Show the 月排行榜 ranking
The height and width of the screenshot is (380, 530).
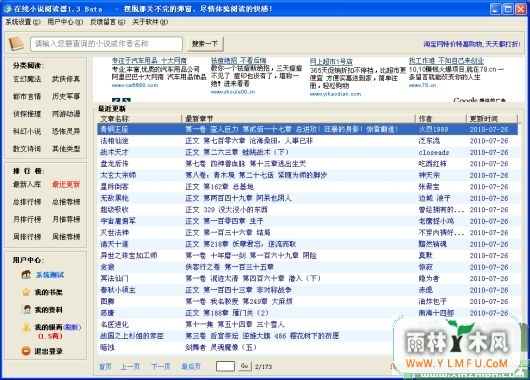(27, 219)
